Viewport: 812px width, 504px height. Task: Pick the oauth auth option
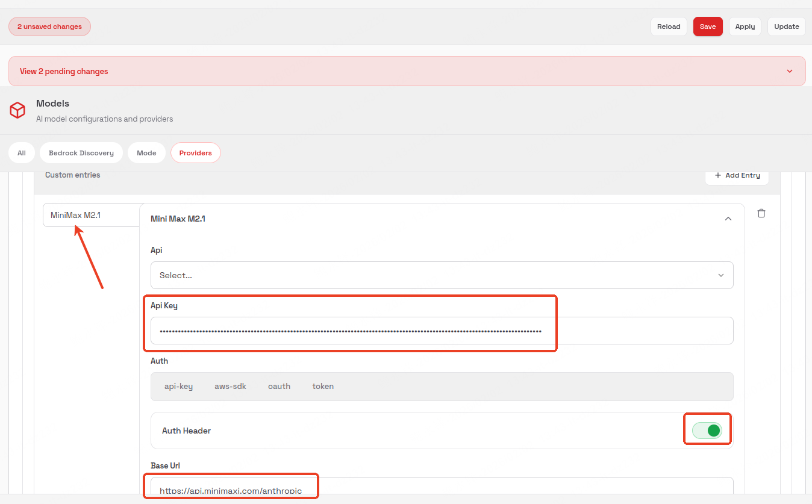279,387
